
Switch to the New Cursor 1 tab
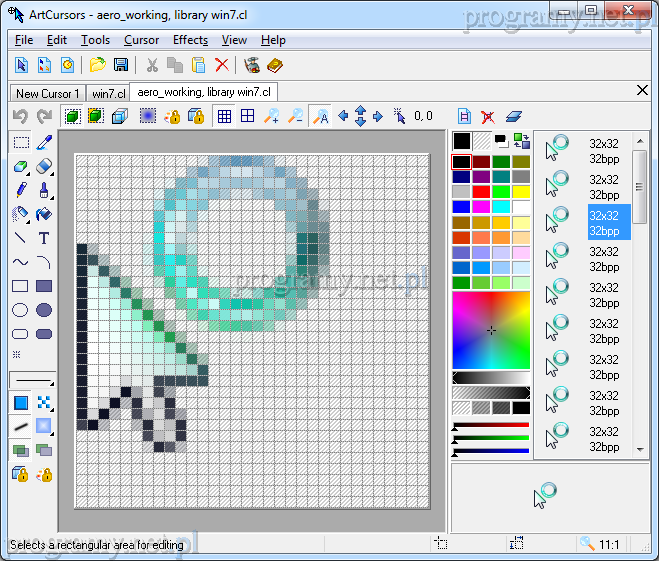(47, 93)
